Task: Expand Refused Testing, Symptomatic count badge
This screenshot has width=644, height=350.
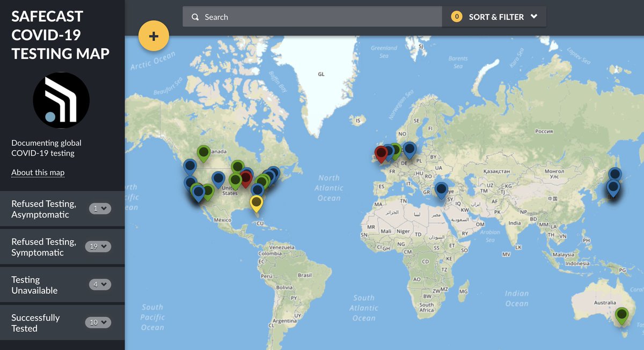Action: click(x=98, y=247)
